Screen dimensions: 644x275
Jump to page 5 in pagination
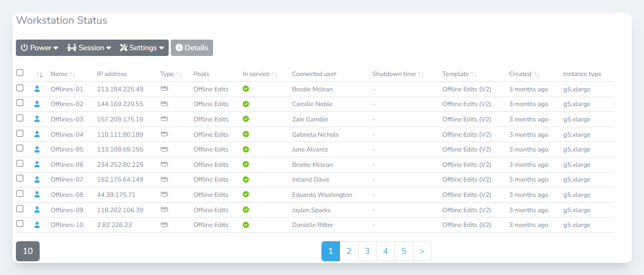tap(404, 251)
